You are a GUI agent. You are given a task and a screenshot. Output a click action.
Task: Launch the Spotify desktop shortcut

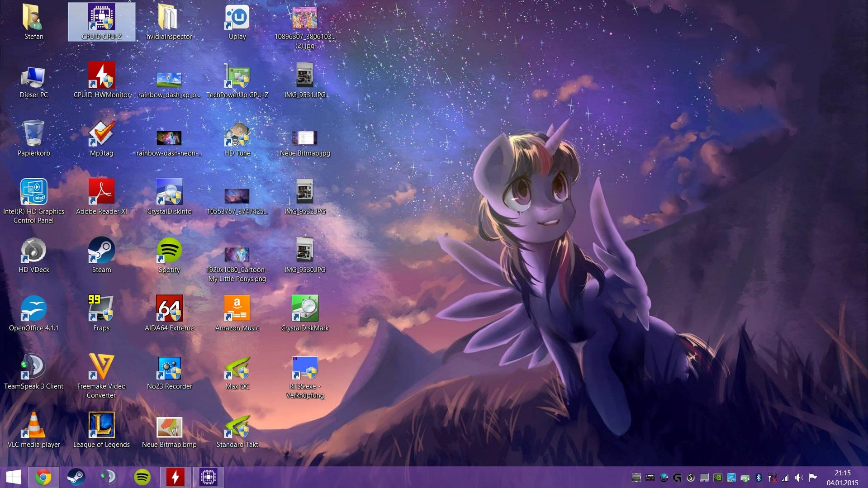pos(169,256)
